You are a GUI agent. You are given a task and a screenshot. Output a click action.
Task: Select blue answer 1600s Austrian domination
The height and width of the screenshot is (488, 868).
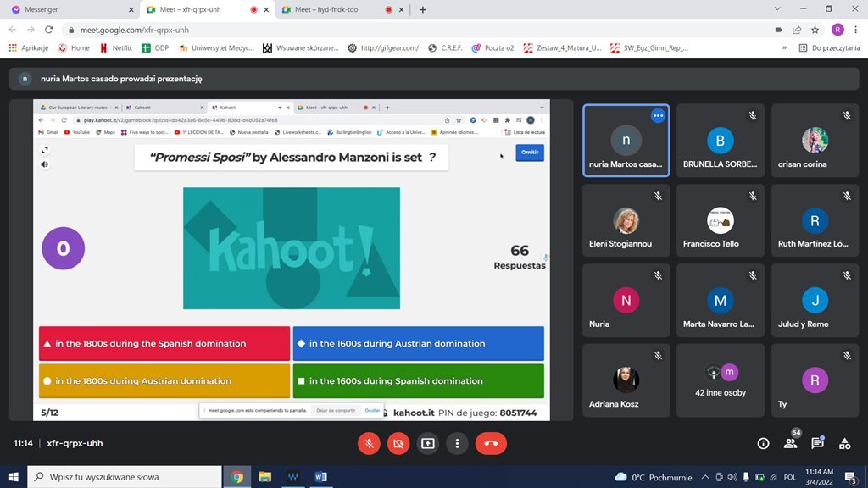click(x=419, y=344)
